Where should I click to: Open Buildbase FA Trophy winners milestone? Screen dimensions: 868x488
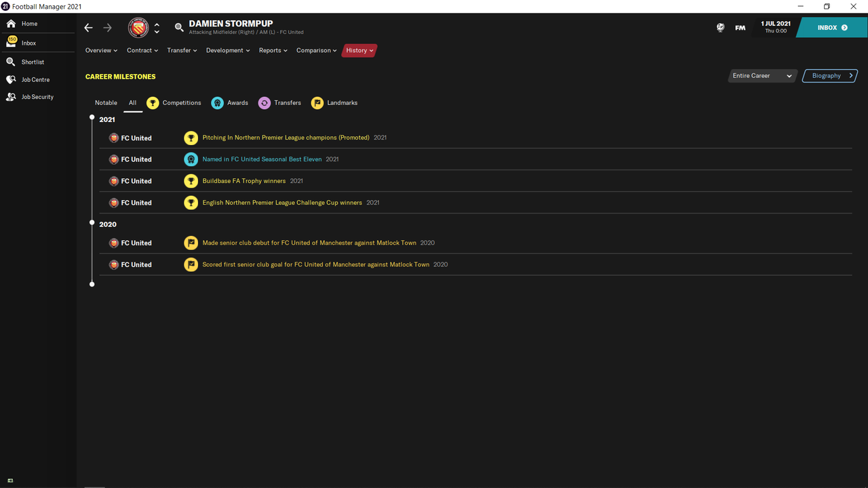(x=244, y=181)
